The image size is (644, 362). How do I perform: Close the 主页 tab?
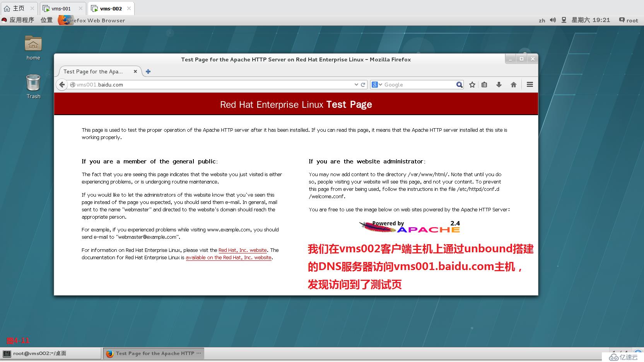pos(32,8)
